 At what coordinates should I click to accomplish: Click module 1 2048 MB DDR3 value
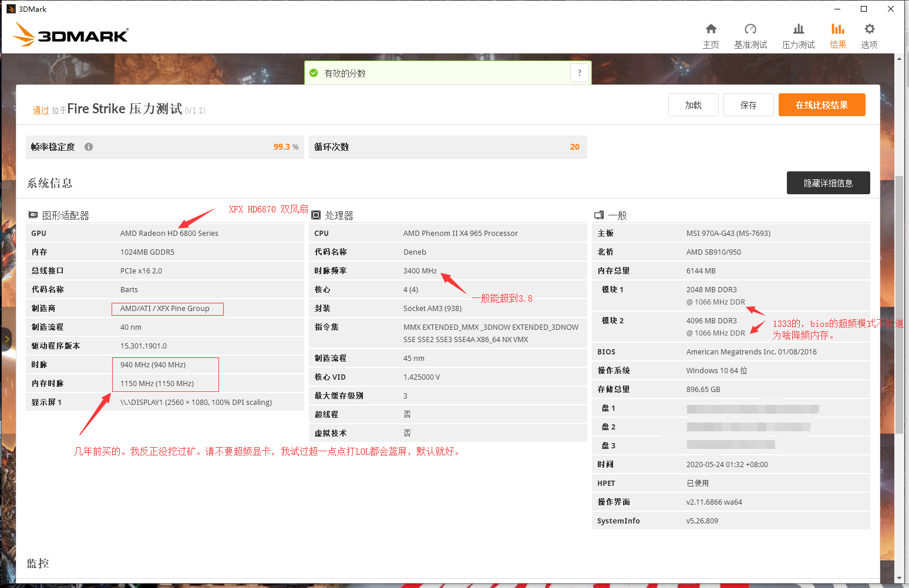(x=711, y=289)
